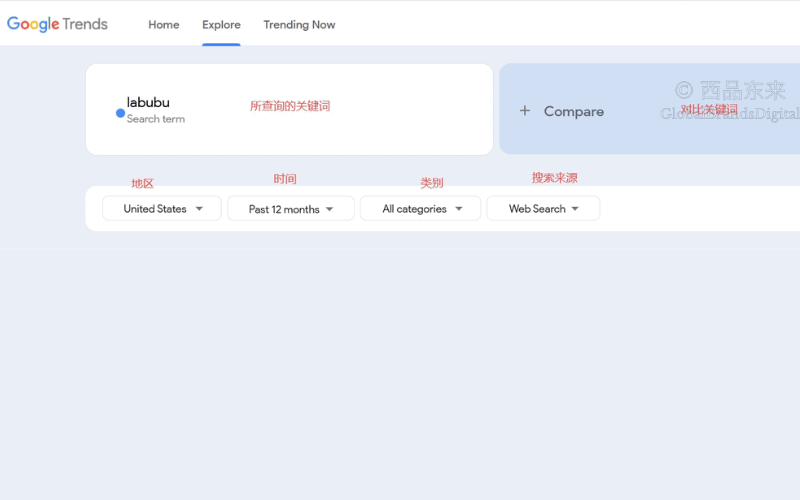Screen dimensions: 800x500
Task: Open the All categories dropdown
Action: (x=420, y=209)
